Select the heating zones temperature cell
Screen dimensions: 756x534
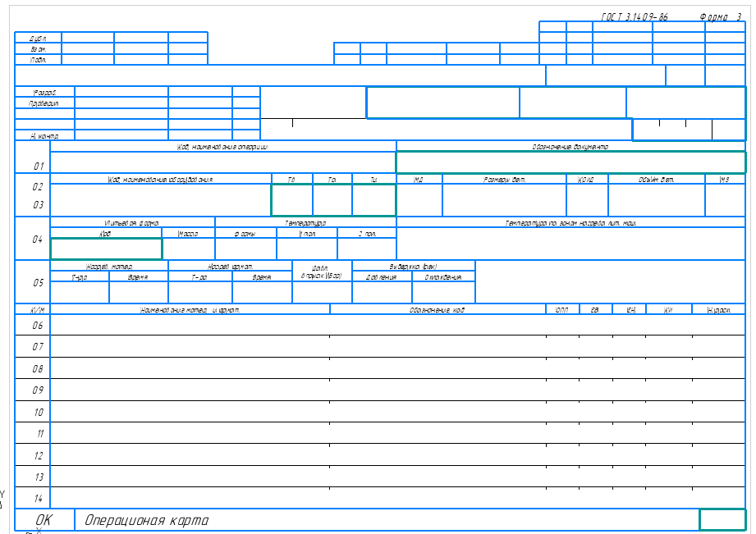click(x=570, y=244)
